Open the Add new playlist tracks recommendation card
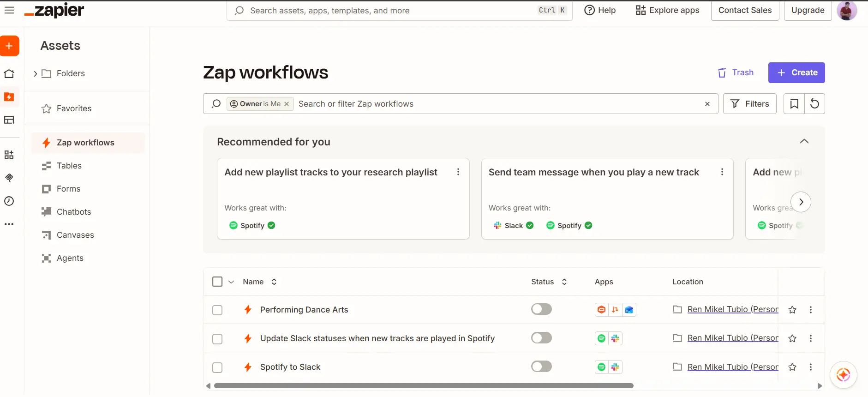 [343, 199]
